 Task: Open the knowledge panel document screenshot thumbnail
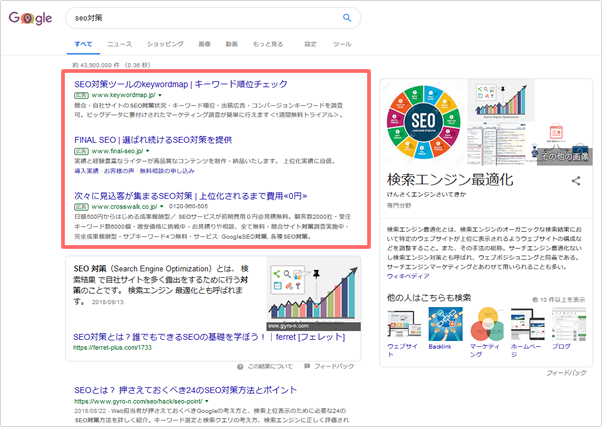[x=496, y=144]
